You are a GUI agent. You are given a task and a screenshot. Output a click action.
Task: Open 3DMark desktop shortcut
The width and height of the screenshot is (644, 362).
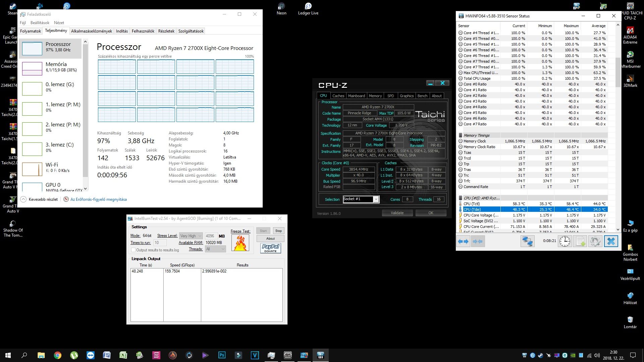point(630,81)
